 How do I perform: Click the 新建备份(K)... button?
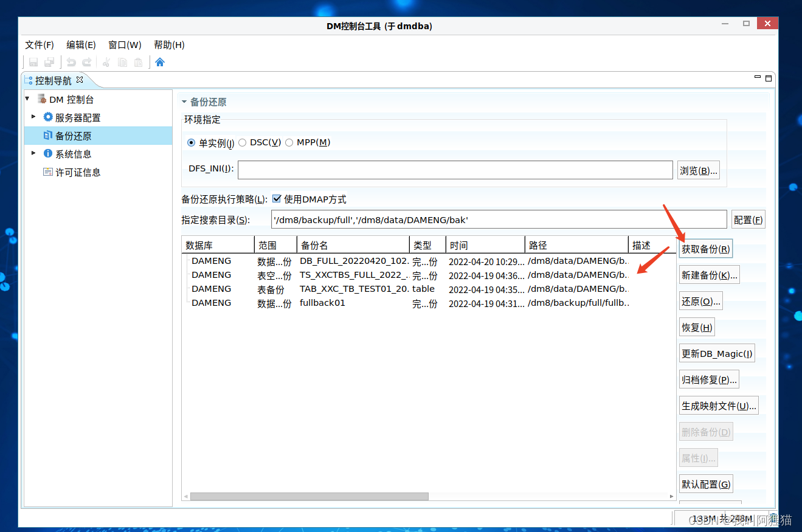coord(710,275)
